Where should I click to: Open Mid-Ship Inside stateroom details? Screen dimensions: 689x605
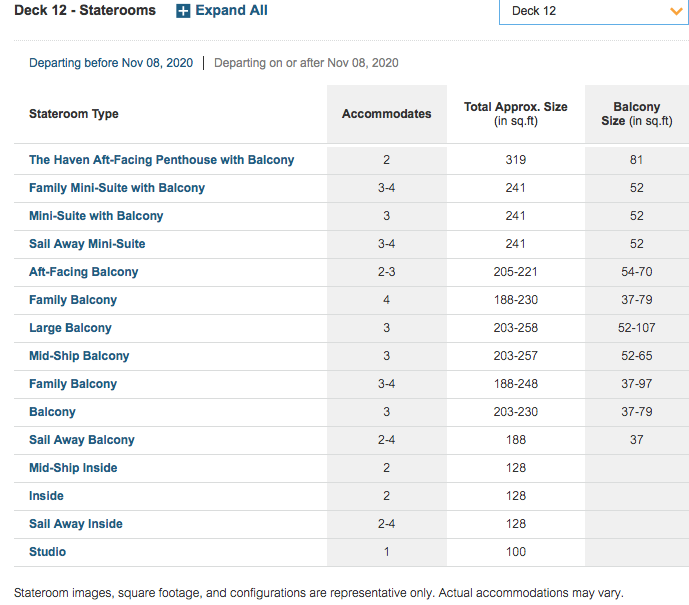73,468
